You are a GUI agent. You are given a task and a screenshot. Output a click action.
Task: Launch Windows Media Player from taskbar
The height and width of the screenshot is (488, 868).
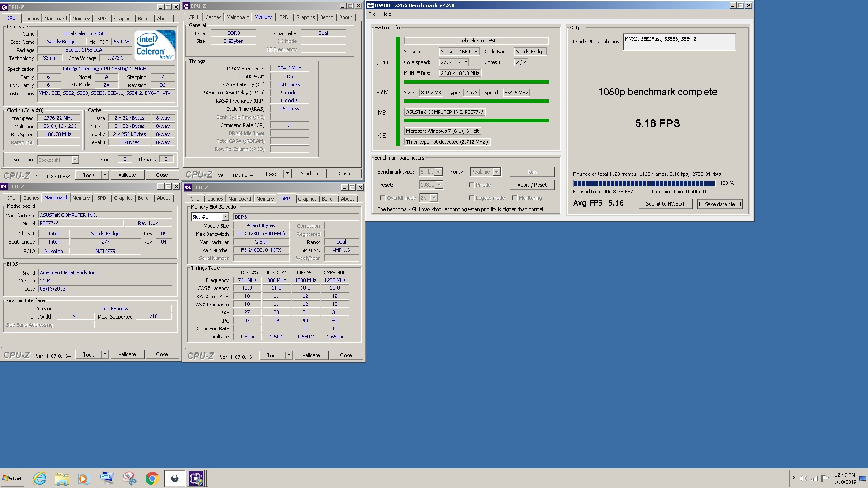[x=84, y=479]
